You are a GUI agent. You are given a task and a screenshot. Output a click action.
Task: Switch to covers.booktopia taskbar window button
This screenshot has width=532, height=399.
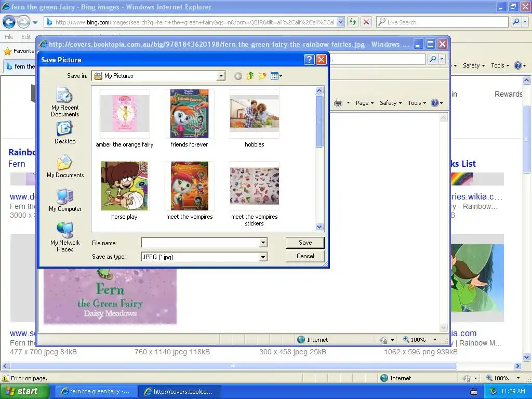180,391
